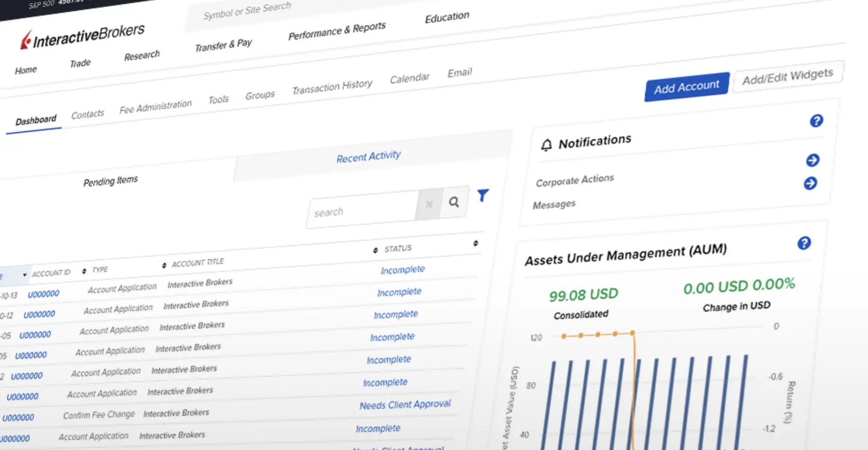868x450 pixels.
Task: Sort by the Status column arrows
Action: click(375, 250)
